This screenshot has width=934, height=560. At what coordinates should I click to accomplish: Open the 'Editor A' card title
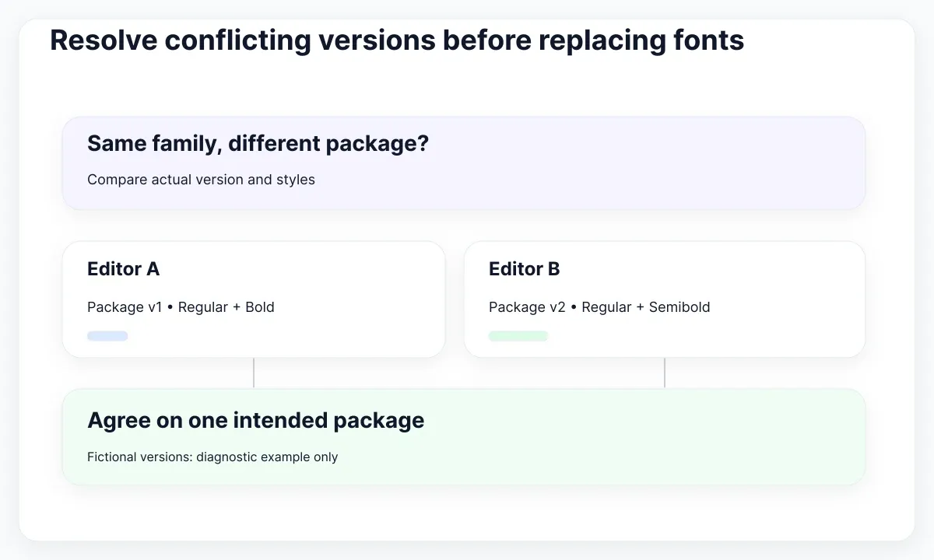click(123, 269)
